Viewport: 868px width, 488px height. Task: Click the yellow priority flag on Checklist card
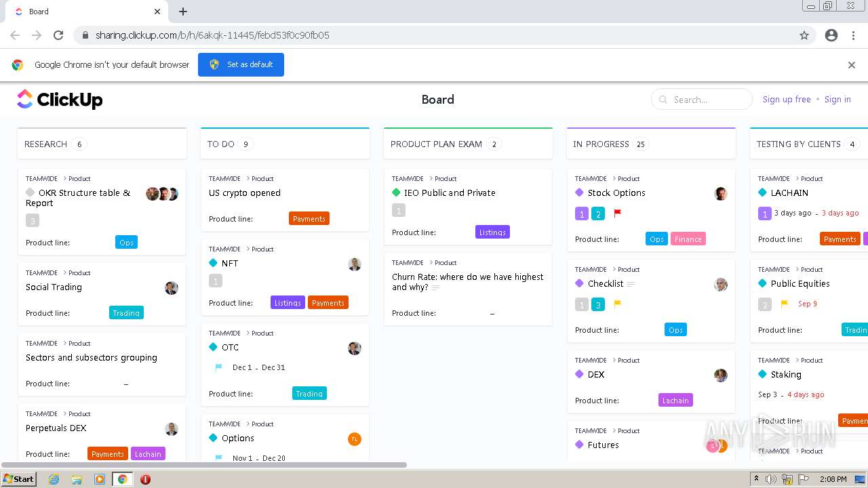pos(617,304)
